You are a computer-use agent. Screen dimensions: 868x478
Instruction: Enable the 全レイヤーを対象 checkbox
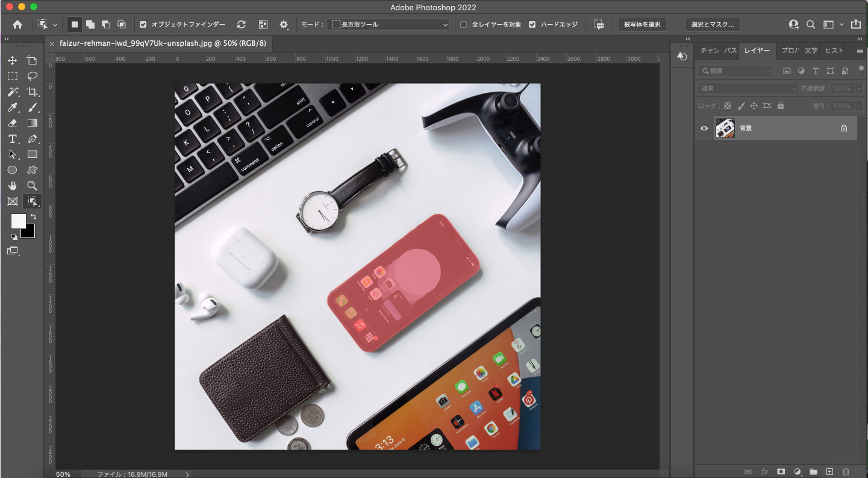(463, 25)
